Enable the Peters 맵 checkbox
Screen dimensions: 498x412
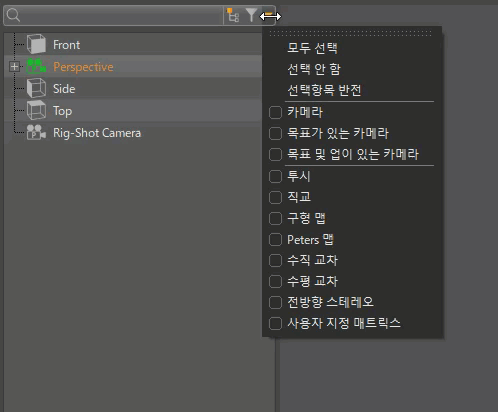(x=275, y=240)
